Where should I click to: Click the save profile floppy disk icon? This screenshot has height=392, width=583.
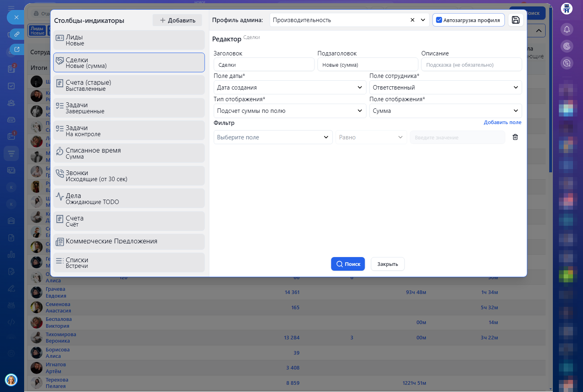click(x=515, y=20)
